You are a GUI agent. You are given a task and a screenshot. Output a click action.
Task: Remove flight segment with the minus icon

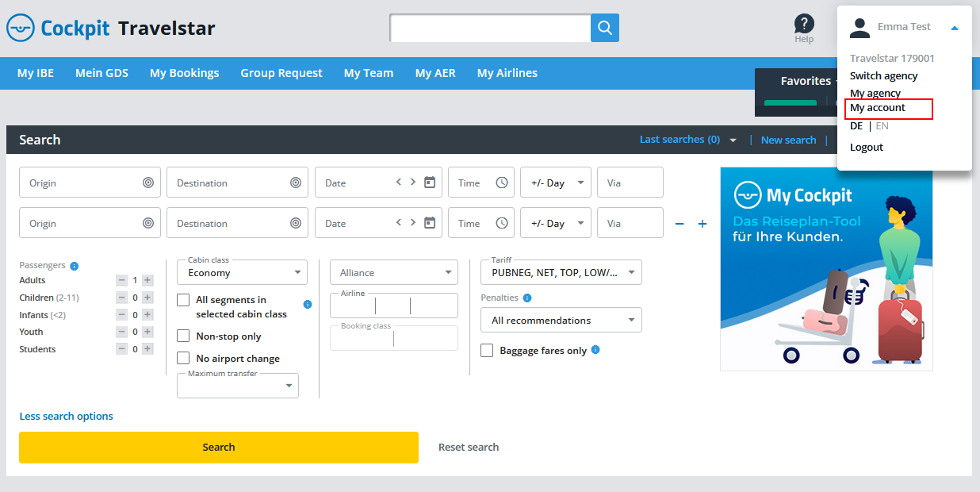[x=679, y=224]
